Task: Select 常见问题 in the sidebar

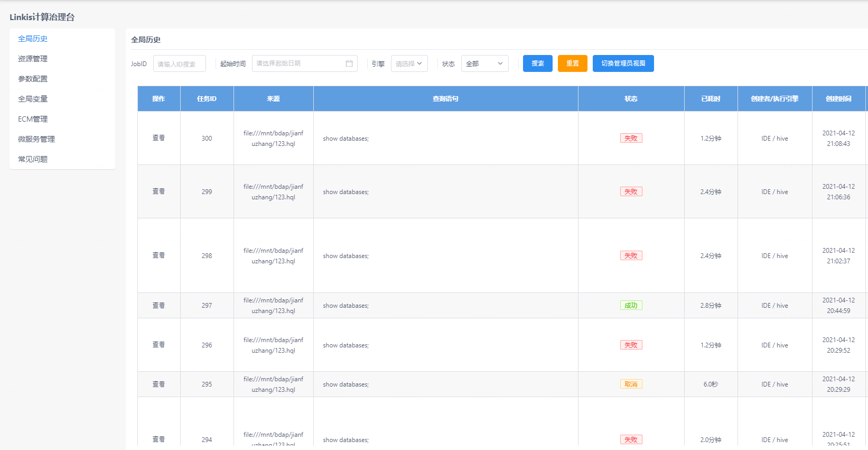Action: (33, 159)
